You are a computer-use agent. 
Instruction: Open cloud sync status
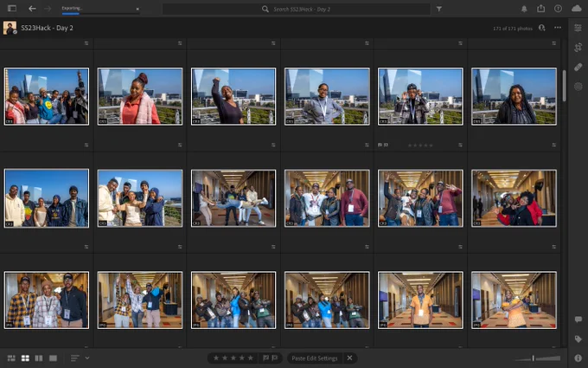(x=577, y=9)
